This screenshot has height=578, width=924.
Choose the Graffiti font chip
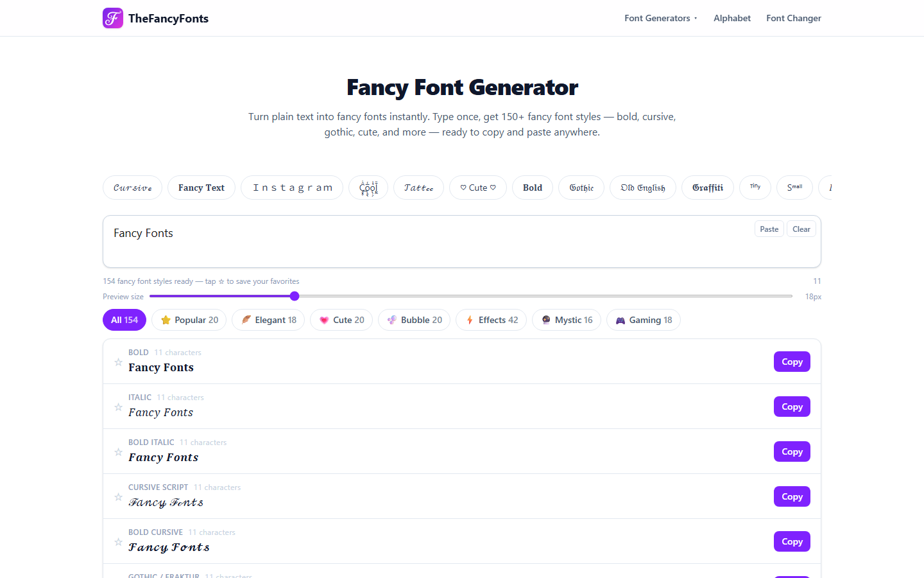(x=708, y=188)
